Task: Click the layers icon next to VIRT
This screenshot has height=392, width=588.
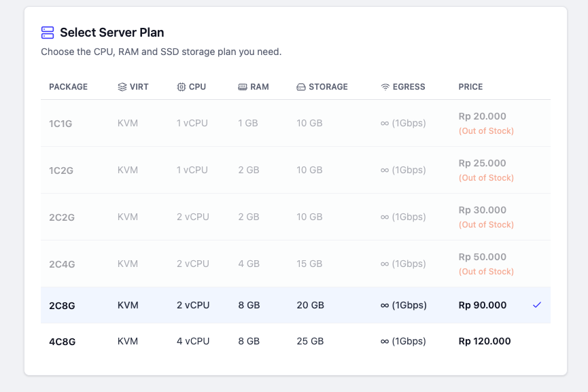Action: tap(122, 87)
